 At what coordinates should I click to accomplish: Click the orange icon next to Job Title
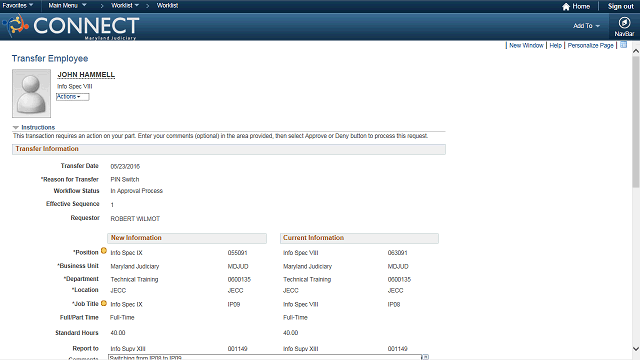click(x=104, y=303)
